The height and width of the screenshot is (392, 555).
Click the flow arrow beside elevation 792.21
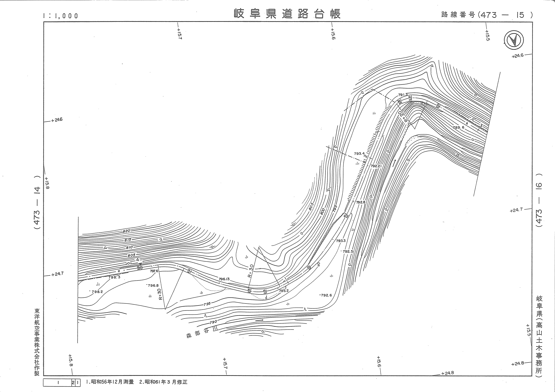(x=394, y=163)
